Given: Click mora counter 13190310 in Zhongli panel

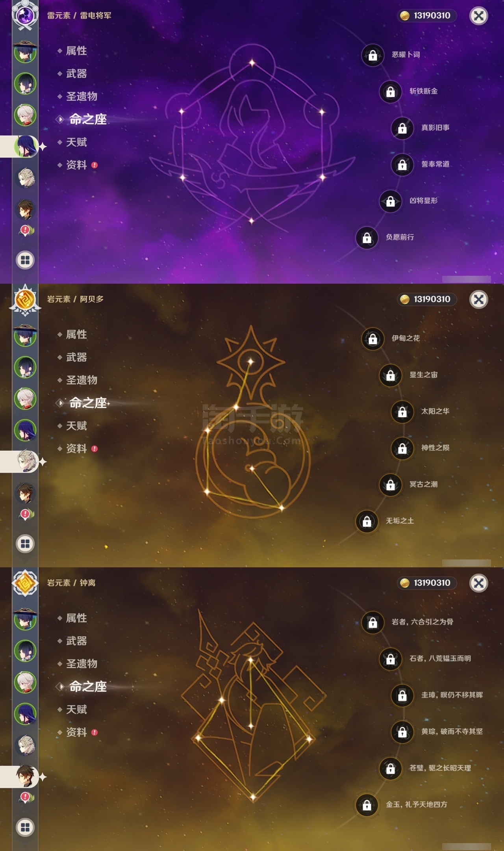Looking at the screenshot, I should (x=427, y=583).
